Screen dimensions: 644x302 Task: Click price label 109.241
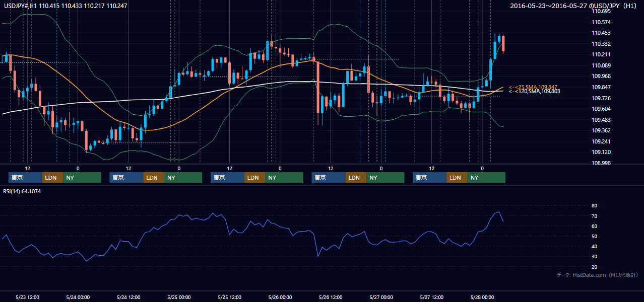[601, 141]
